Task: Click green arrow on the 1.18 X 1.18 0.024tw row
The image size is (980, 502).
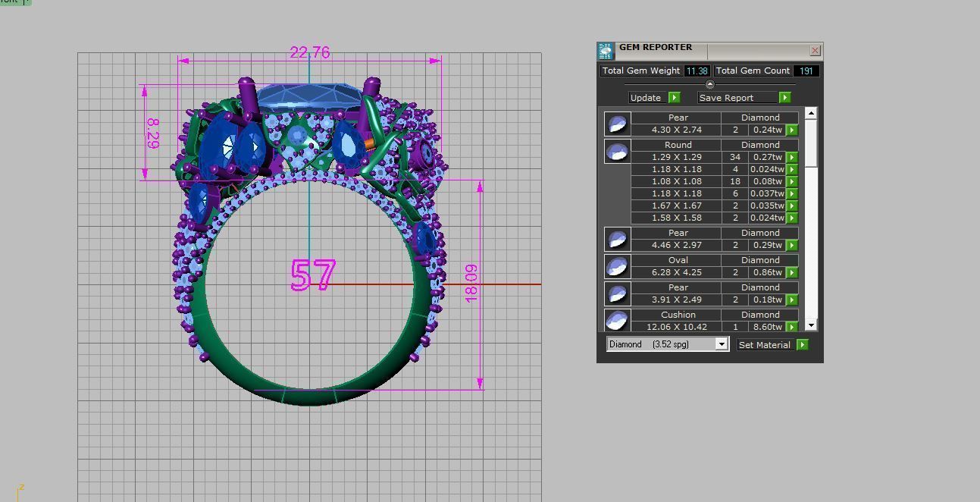Action: click(792, 170)
